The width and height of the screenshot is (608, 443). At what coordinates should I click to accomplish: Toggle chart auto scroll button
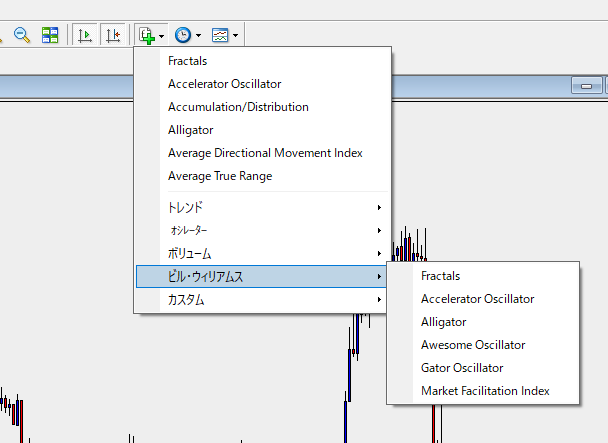click(x=86, y=35)
